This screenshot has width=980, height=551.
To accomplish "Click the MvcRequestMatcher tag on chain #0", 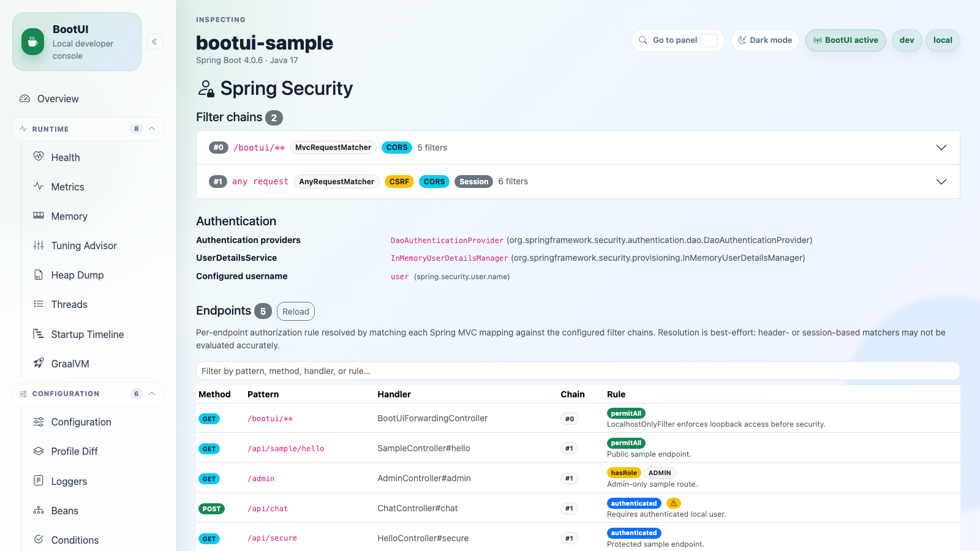I will coord(333,148).
